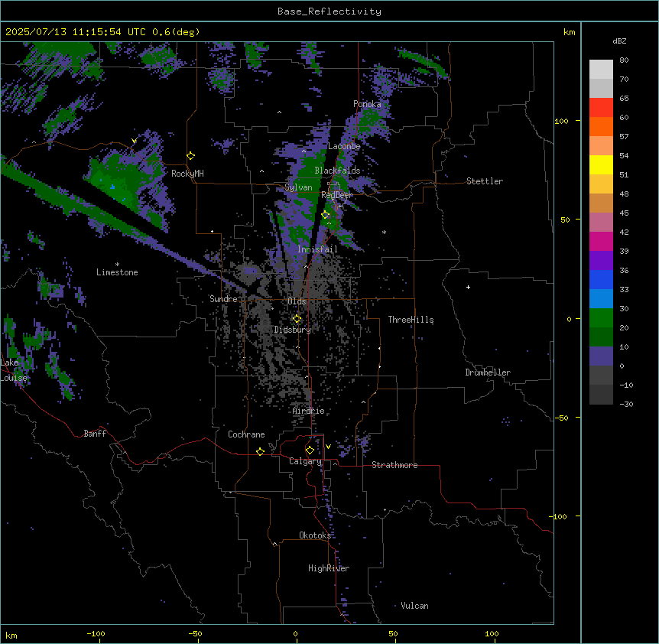The height and width of the screenshot is (644, 659).
Task: Click the yellow V marker northwest of RockyMH
Action: (134, 141)
